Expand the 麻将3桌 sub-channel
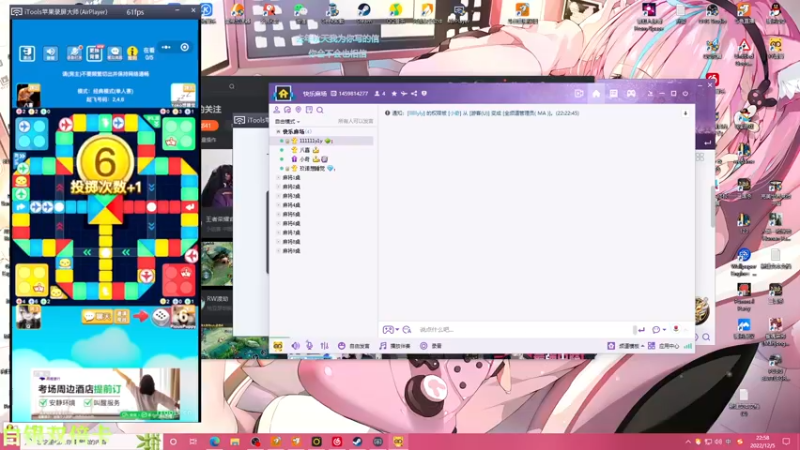The image size is (800, 450). click(x=279, y=196)
